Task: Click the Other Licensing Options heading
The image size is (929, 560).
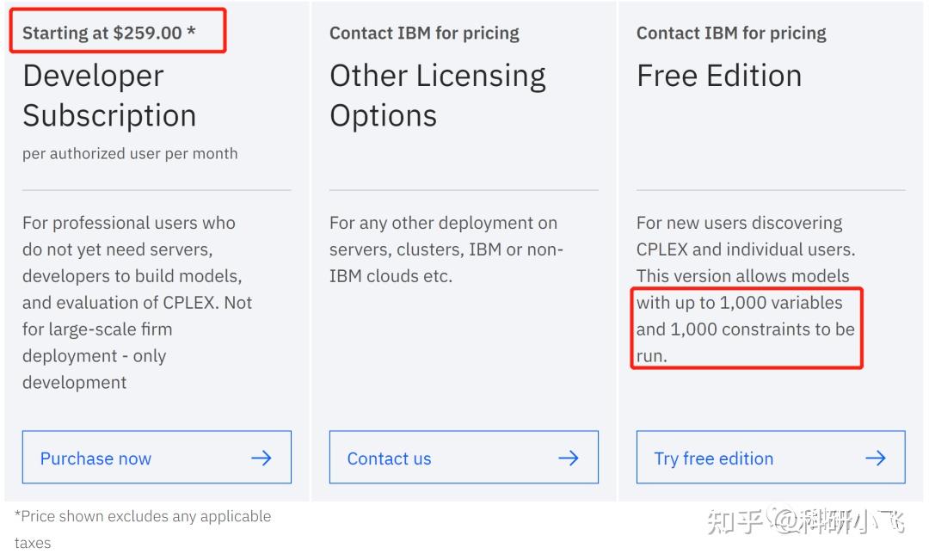Action: point(437,95)
